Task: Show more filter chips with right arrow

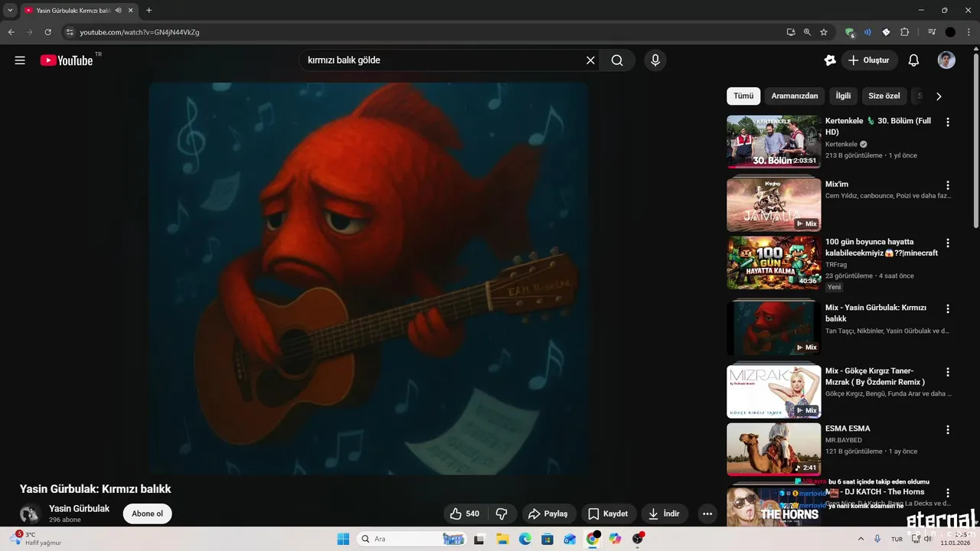Action: coord(939,96)
